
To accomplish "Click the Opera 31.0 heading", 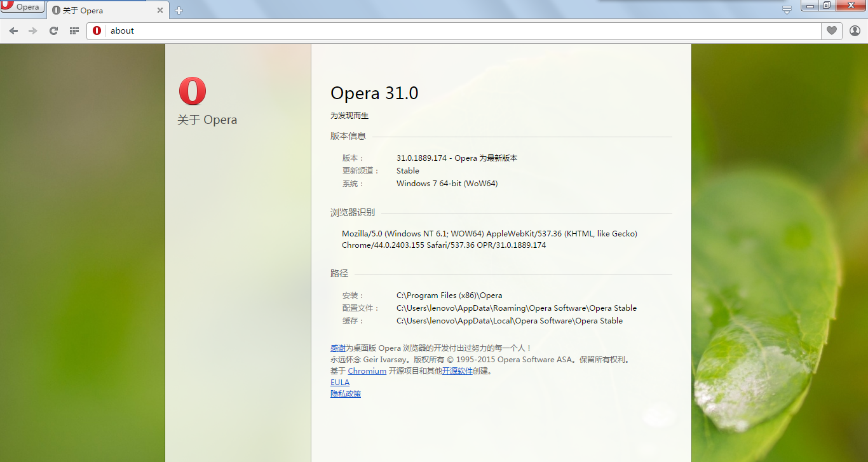I will click(x=374, y=93).
